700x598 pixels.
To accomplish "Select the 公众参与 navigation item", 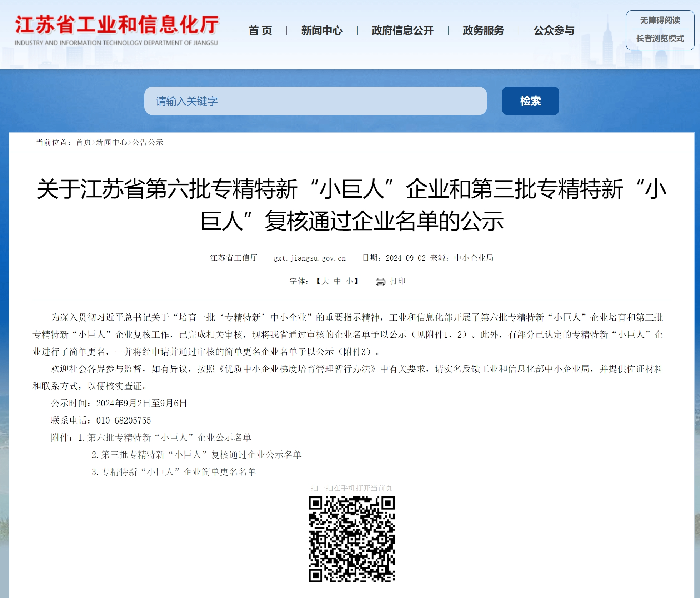I will point(554,31).
